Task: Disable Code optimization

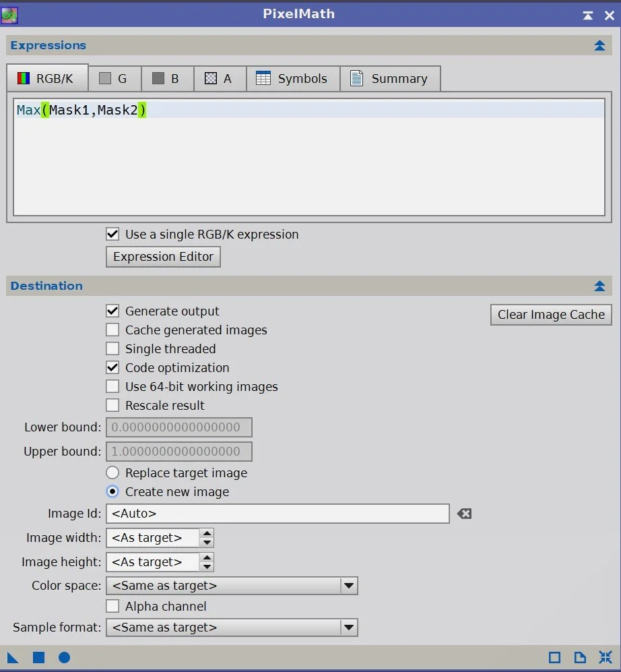Action: click(112, 367)
